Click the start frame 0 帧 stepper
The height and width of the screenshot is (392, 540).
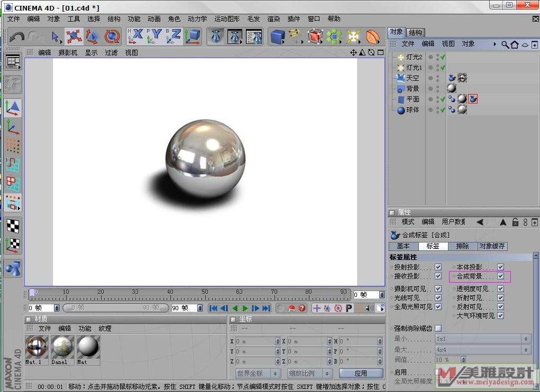pos(57,308)
